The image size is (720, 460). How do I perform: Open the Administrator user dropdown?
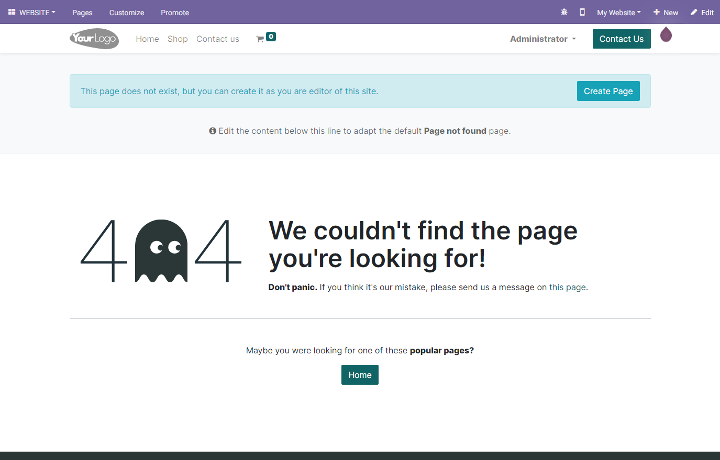coord(543,39)
